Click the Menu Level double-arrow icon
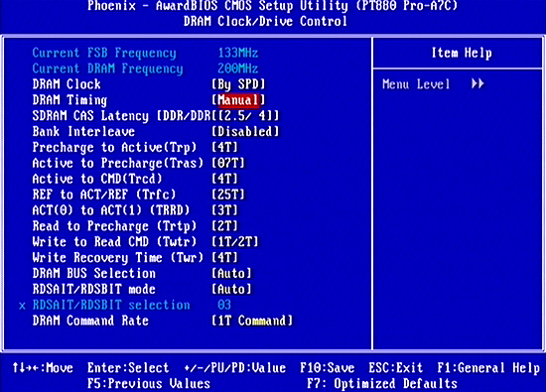 coord(478,84)
